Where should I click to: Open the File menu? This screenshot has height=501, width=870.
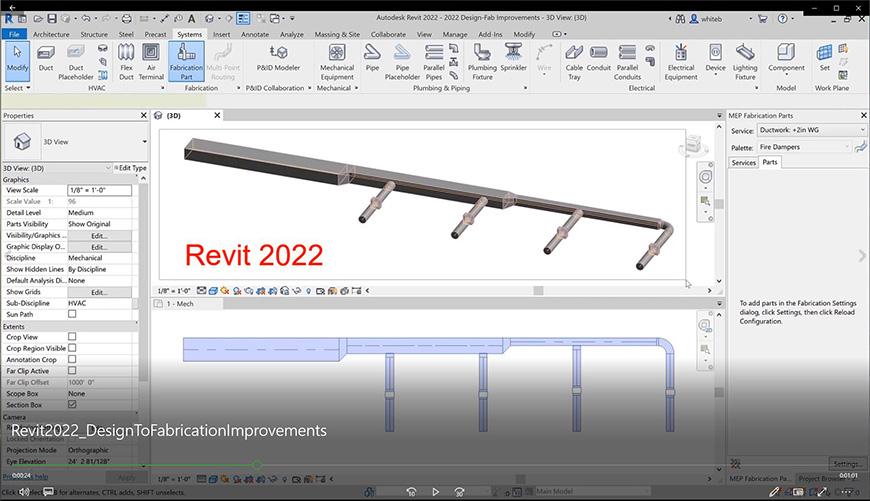(14, 34)
